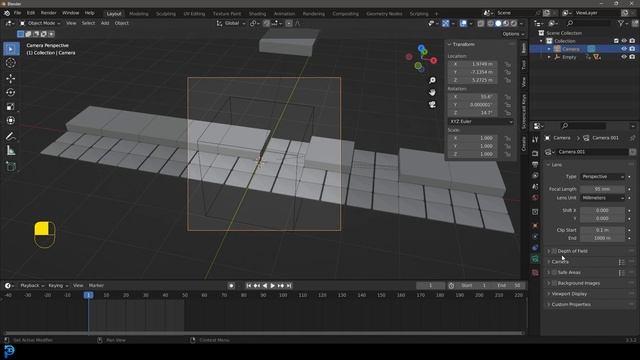The height and width of the screenshot is (360, 640).
Task: Open the Output properties tab icon
Action: (x=535, y=164)
